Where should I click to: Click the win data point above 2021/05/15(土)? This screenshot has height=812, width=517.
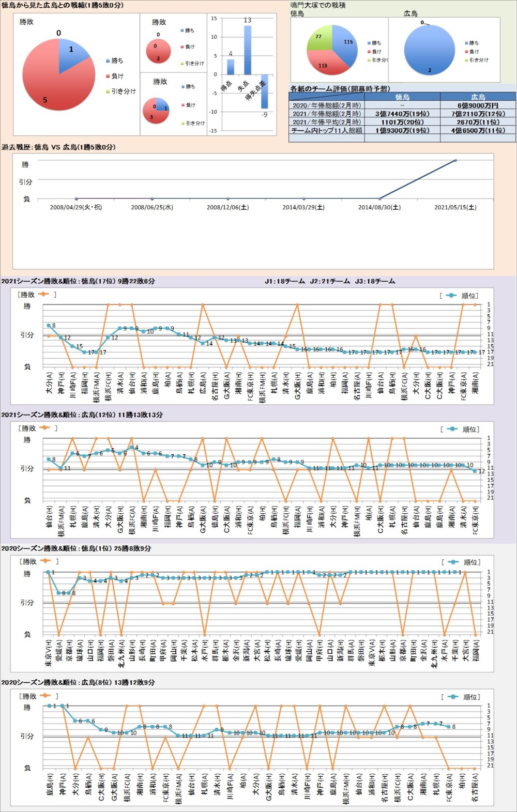(455, 160)
